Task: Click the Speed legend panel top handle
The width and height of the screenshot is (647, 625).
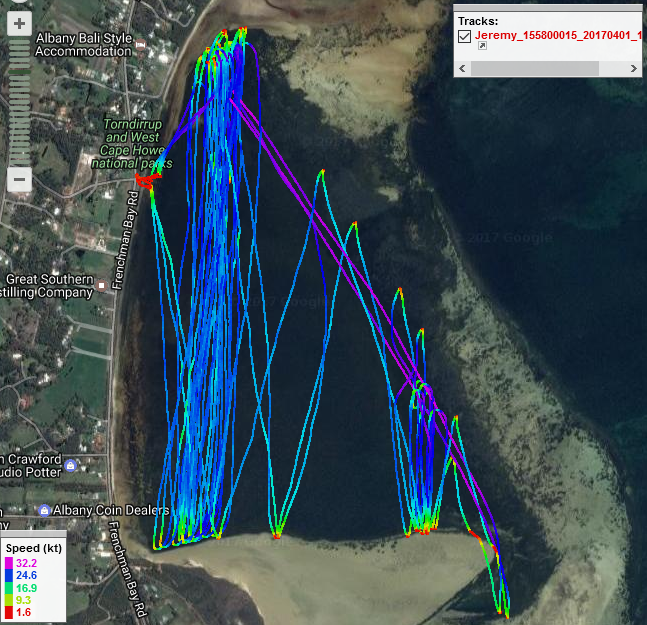Action: click(x=33, y=535)
